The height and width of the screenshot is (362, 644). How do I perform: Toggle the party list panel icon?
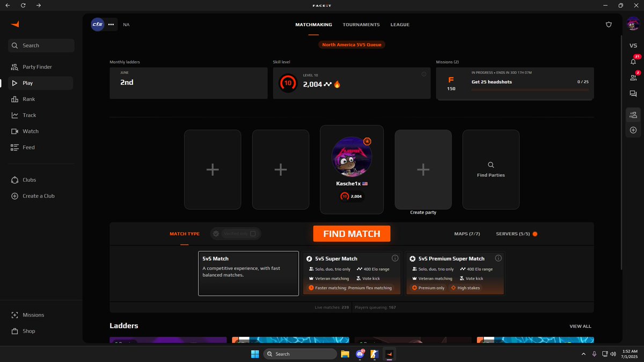pyautogui.click(x=633, y=115)
